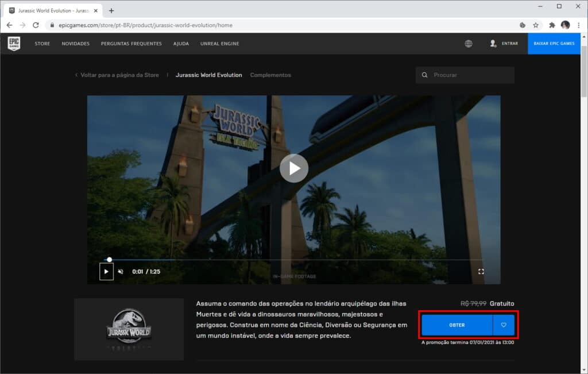Click the browser address bar URL

point(145,25)
